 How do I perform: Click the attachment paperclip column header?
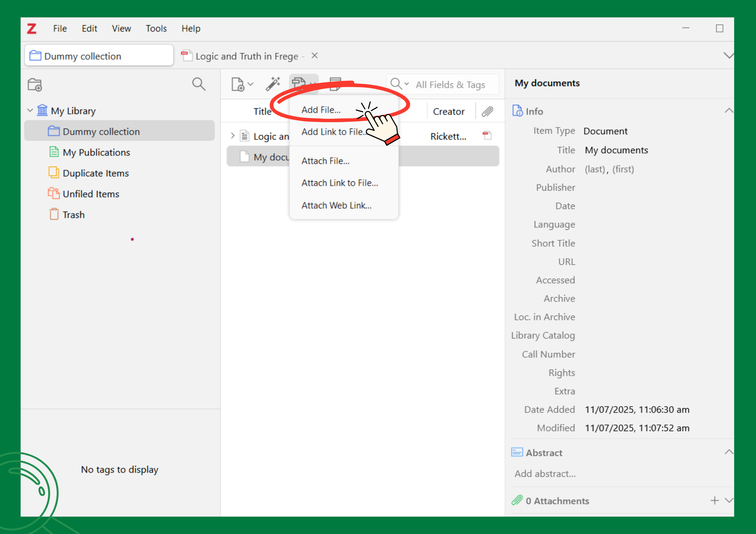tap(487, 111)
